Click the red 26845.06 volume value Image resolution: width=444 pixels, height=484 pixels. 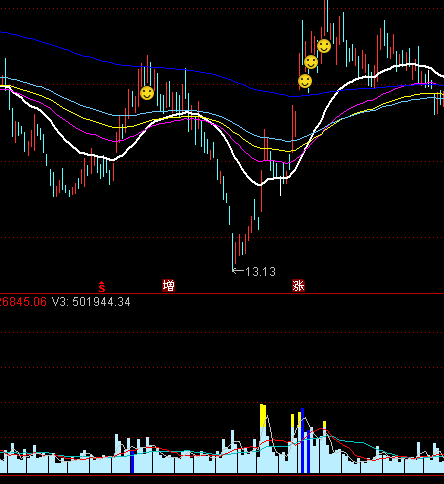(23, 302)
